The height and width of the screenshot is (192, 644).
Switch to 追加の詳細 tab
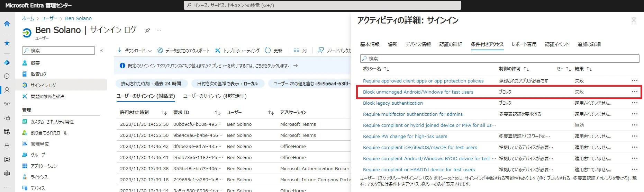589,44
